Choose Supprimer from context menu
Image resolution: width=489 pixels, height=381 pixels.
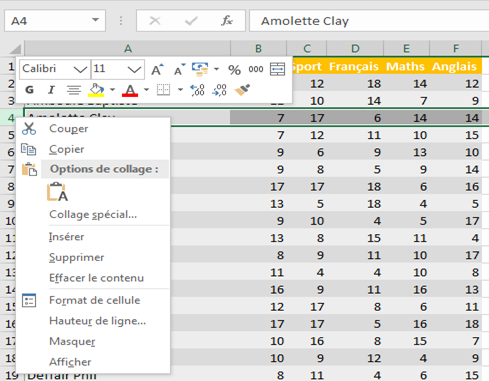[93, 257]
